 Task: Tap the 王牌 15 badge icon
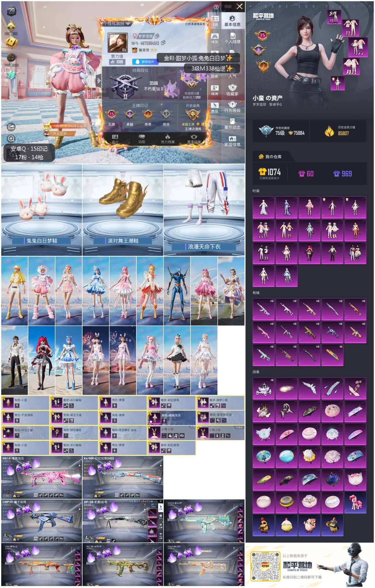pos(111,115)
